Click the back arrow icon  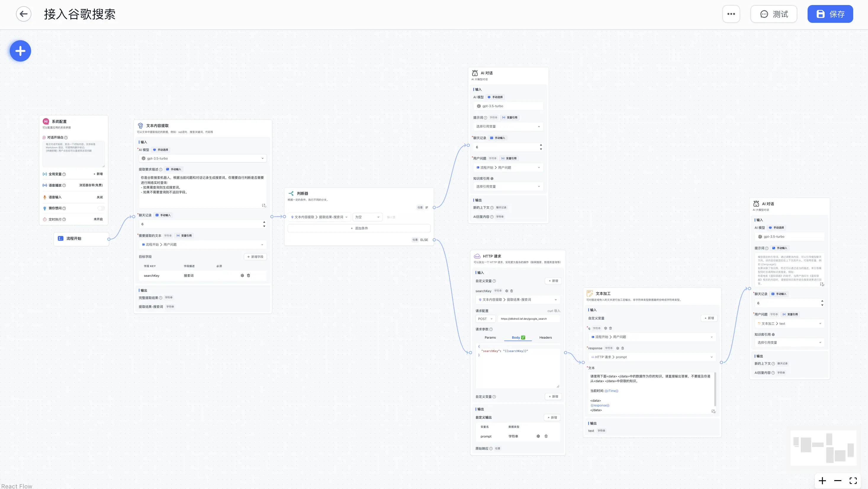(24, 14)
